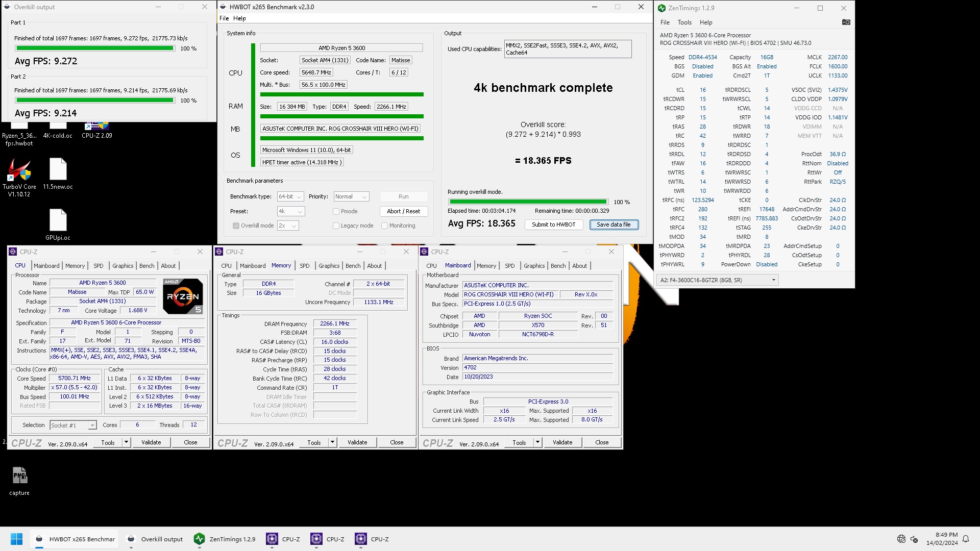Open the Tools menu in ZenTimings
This screenshot has height=551, width=980.
pos(684,22)
